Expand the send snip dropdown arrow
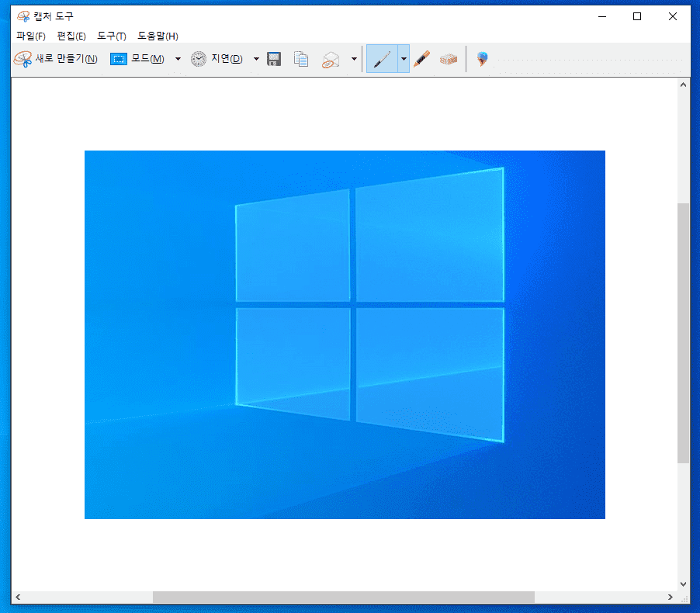 tap(354, 58)
